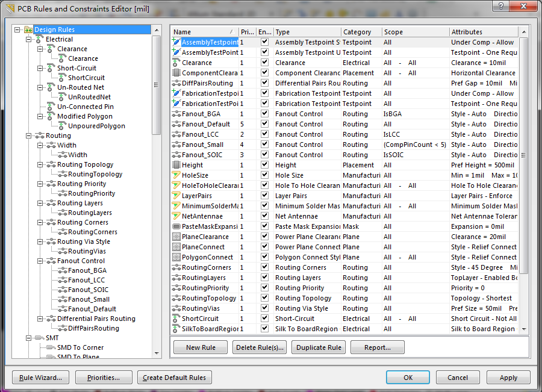Click the New Rule button
542x392 pixels.
point(201,347)
